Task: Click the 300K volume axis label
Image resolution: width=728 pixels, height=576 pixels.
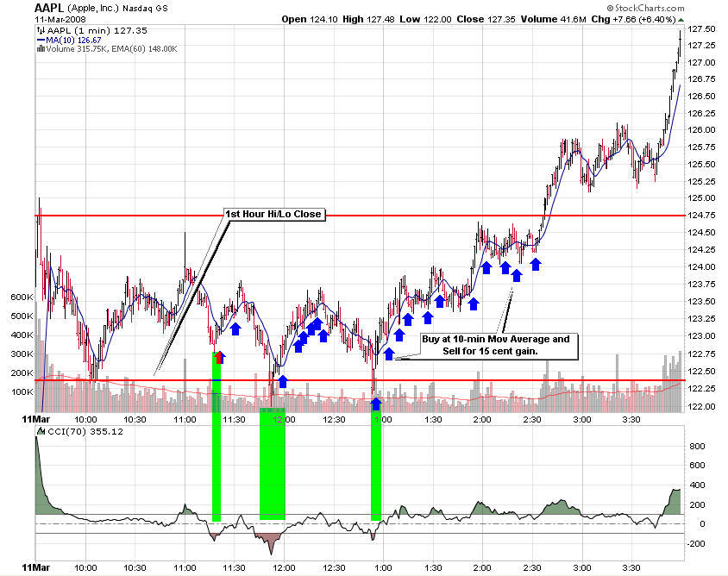Action: pos(22,354)
